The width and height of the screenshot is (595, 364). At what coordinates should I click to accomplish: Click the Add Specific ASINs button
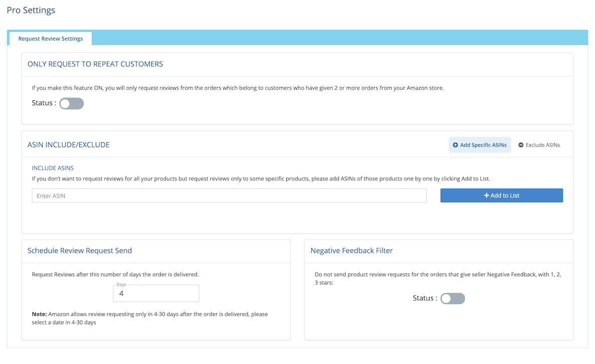click(x=480, y=145)
